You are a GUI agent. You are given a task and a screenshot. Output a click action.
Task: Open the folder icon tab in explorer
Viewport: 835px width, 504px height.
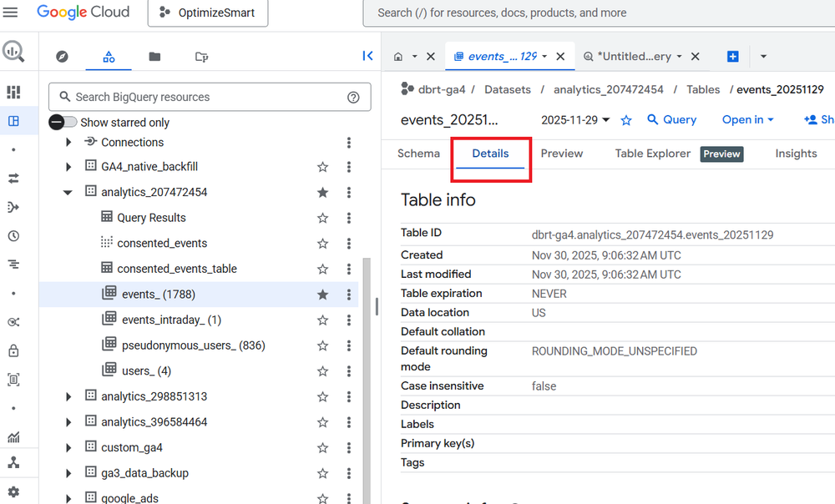(x=154, y=57)
